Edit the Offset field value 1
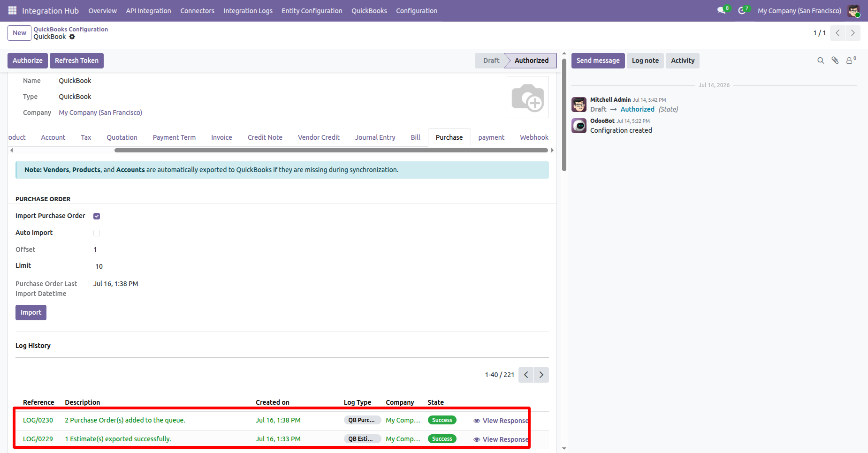Viewport: 868px width, 453px height. [x=95, y=249]
